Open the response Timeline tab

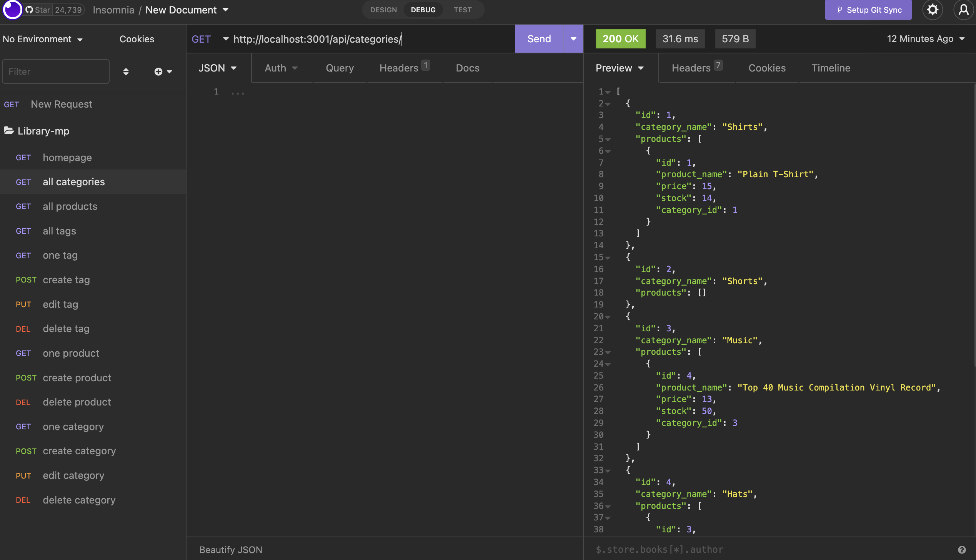(x=831, y=68)
